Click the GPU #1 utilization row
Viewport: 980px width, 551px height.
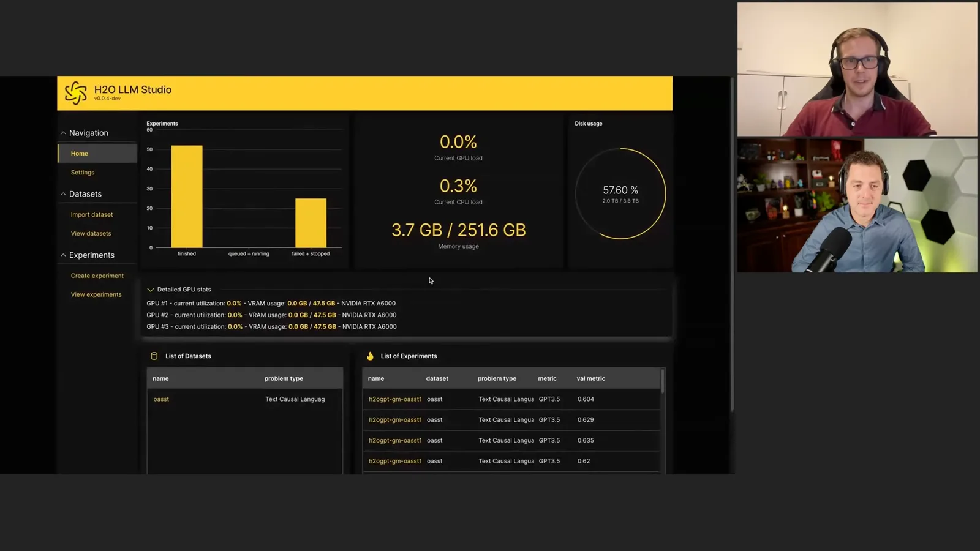[271, 304]
